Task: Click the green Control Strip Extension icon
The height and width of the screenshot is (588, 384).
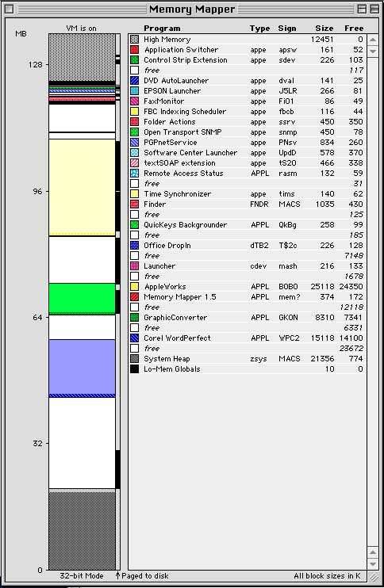Action: (x=134, y=60)
